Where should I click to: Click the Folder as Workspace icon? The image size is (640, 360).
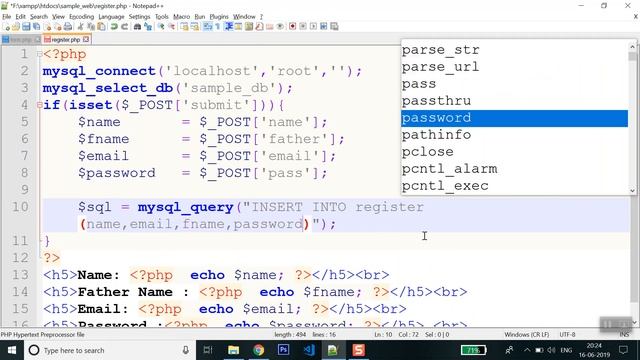[269, 27]
